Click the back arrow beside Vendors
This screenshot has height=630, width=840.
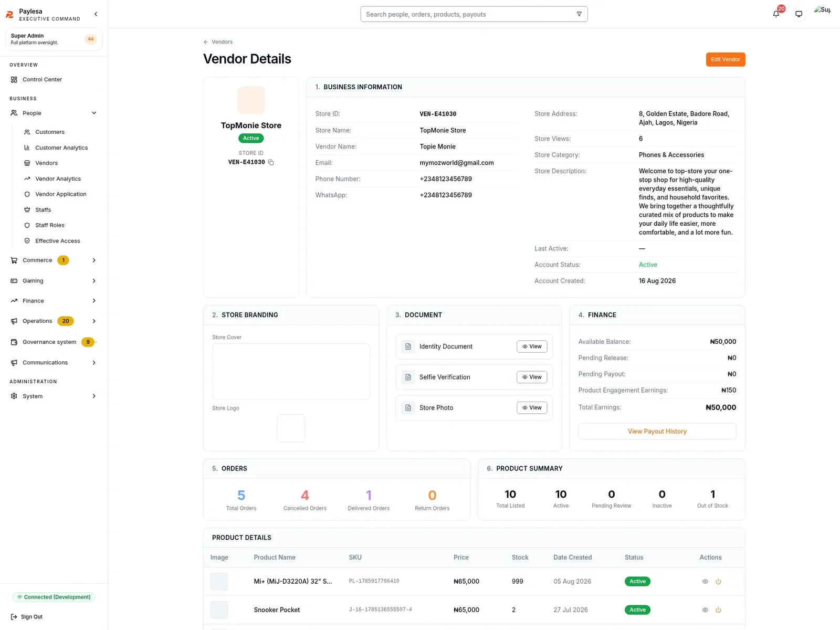tap(206, 42)
